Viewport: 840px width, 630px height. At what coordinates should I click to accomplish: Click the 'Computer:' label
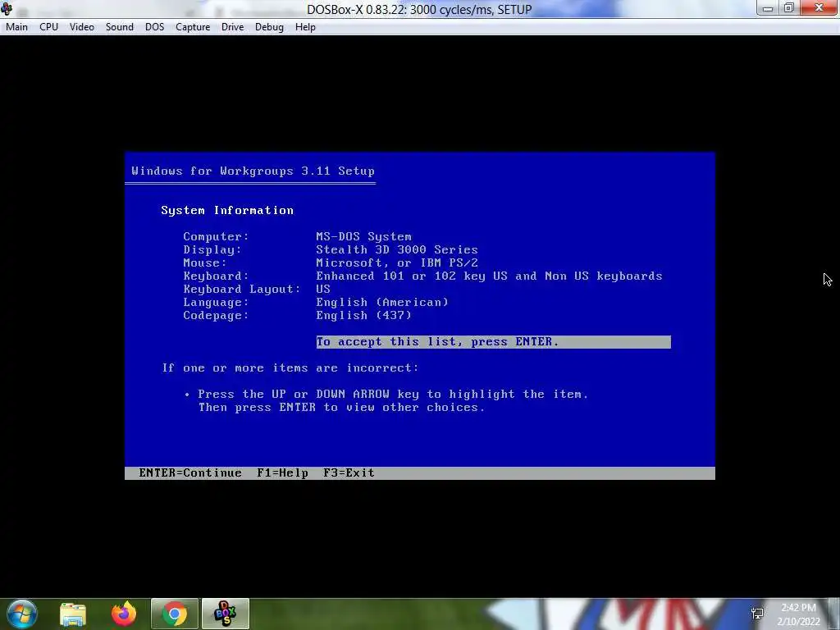pyautogui.click(x=216, y=236)
